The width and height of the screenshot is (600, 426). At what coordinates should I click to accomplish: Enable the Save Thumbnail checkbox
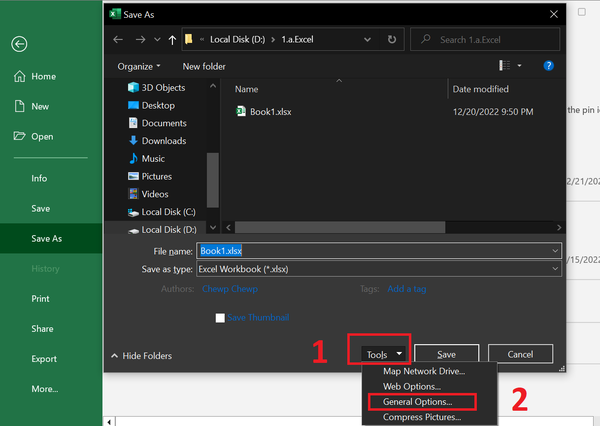coord(220,318)
